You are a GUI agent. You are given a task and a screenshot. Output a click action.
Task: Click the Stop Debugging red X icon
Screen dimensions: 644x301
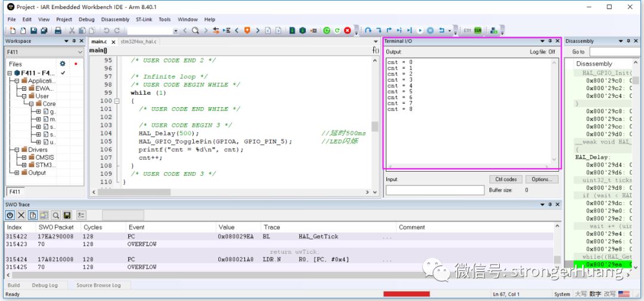[x=347, y=30]
